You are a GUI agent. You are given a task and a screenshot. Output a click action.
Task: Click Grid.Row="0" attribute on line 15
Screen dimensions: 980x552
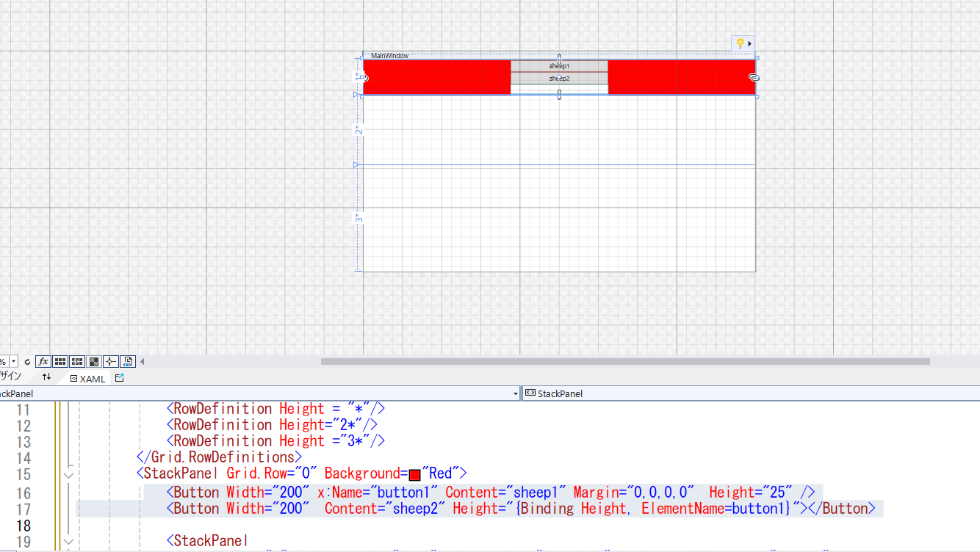(272, 473)
